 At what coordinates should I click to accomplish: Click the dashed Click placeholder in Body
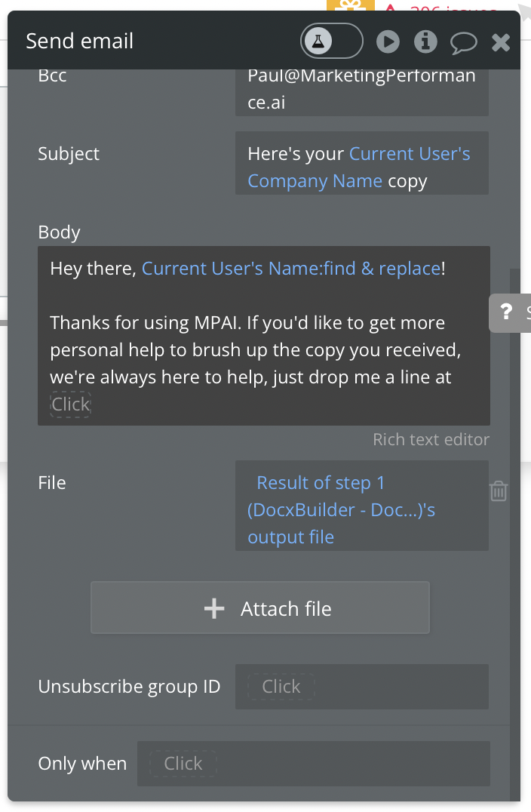pos(70,404)
